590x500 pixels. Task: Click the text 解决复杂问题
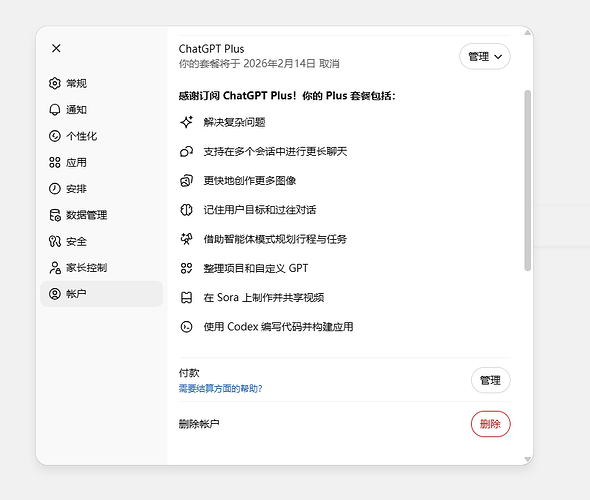coord(234,122)
